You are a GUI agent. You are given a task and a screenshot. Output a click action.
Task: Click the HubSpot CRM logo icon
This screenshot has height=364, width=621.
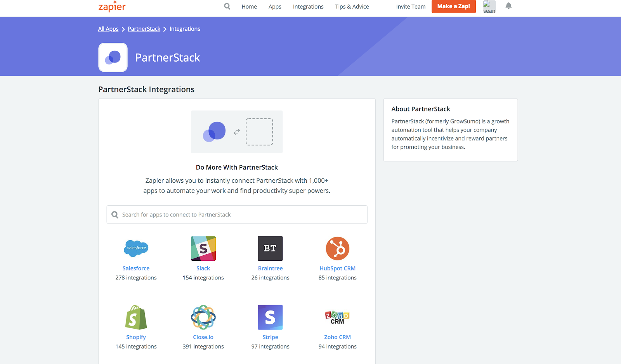[338, 248]
